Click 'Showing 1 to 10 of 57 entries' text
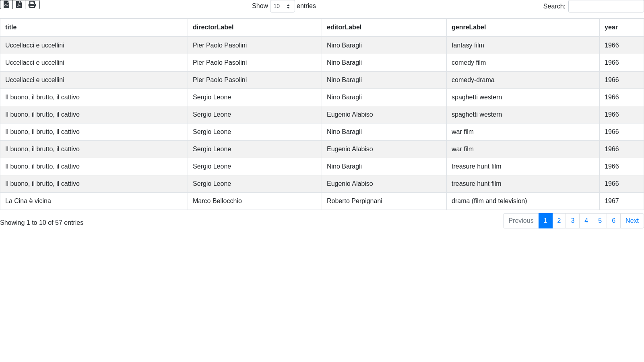 41,223
